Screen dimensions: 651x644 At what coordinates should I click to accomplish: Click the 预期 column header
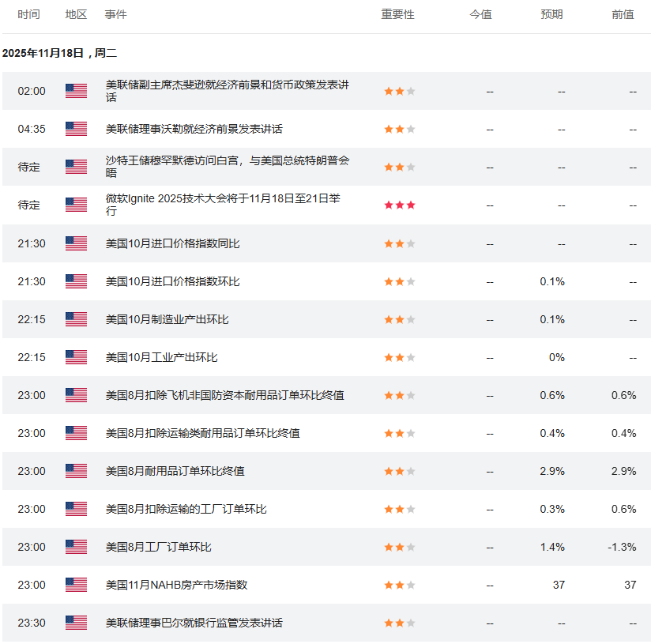552,14
